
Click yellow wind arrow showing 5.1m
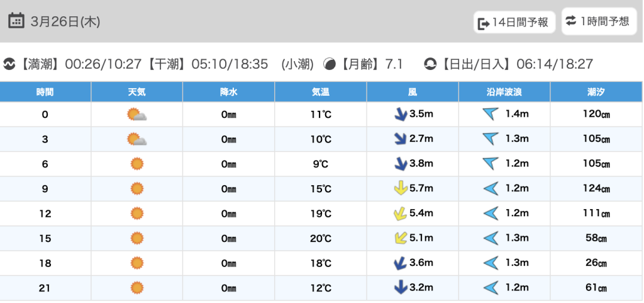tap(399, 238)
